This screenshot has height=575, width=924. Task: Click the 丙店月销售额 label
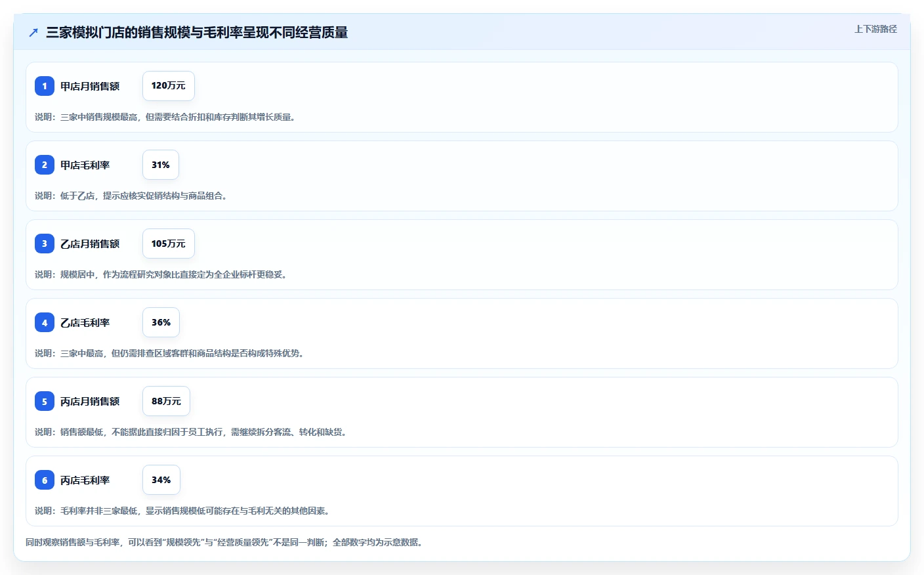click(90, 401)
